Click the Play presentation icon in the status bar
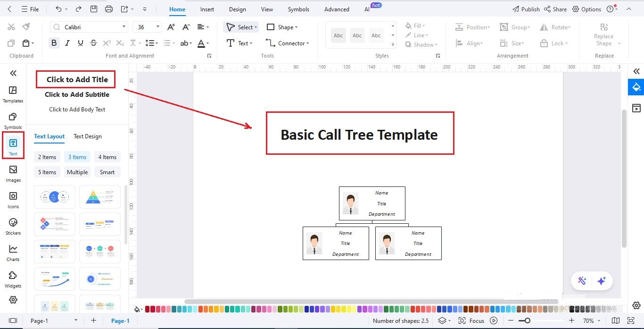The image size is (644, 329). (x=494, y=321)
